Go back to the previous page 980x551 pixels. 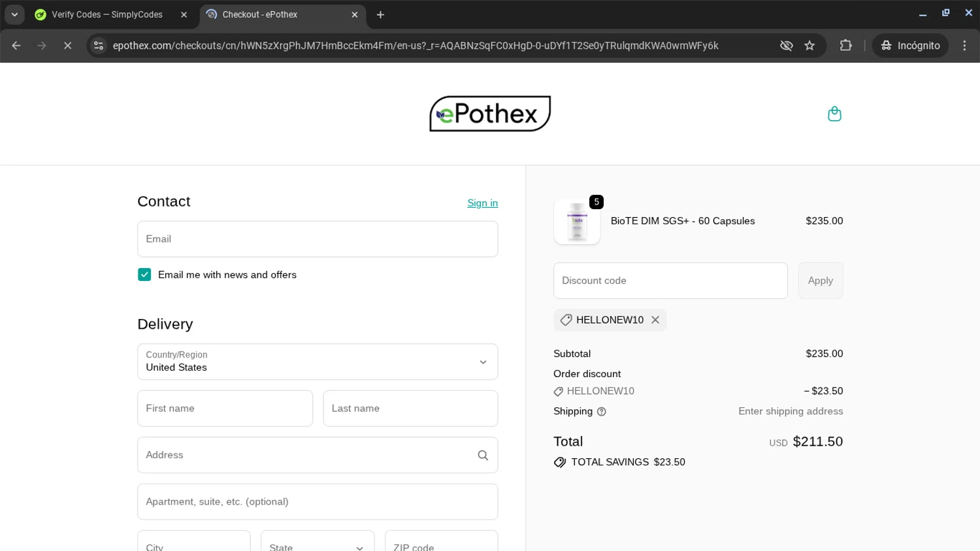16,46
